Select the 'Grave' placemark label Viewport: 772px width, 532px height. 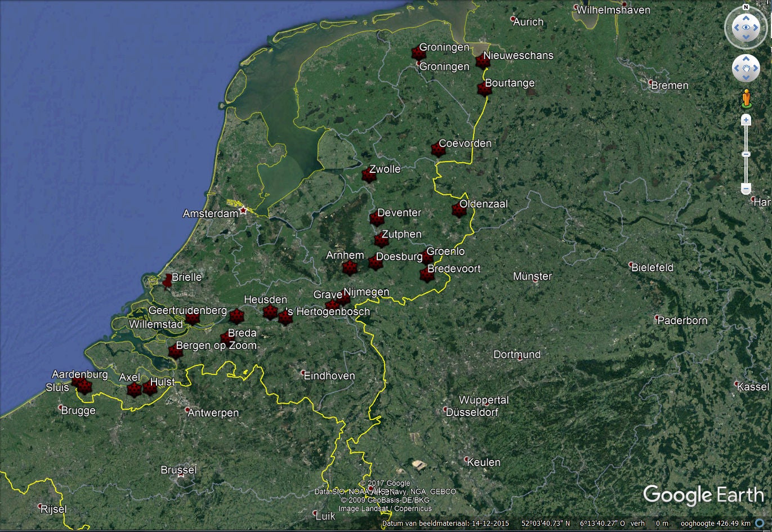point(328,294)
